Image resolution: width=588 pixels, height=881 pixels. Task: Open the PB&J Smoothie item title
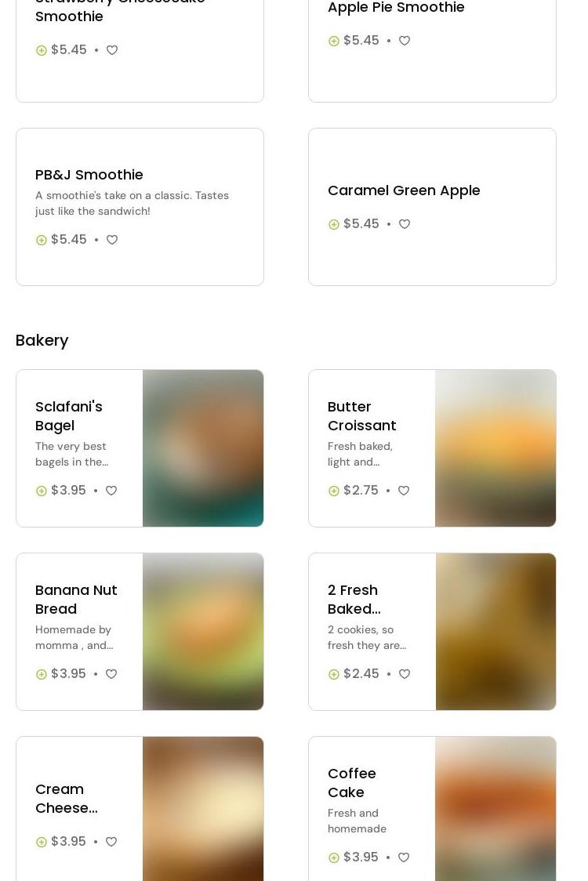point(89,175)
